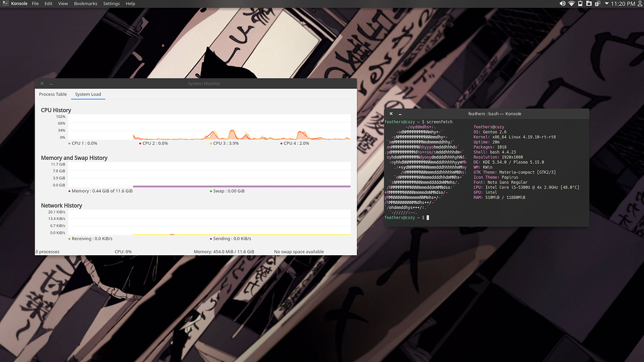Click the Network History graph area

click(209, 222)
